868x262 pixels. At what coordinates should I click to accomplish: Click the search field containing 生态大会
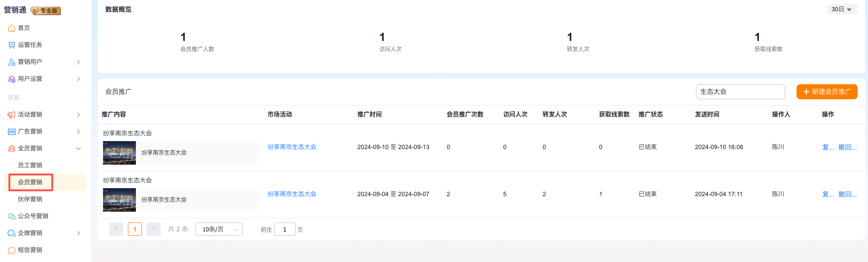740,92
